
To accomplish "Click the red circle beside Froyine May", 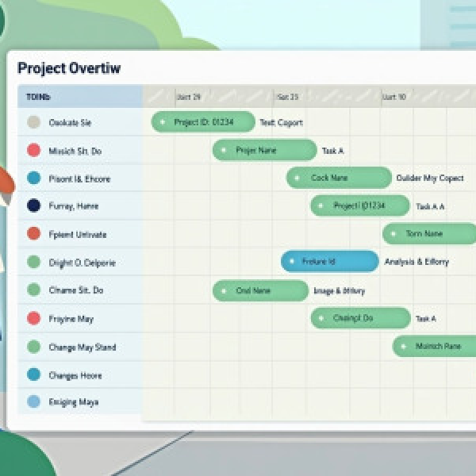I will point(33,318).
